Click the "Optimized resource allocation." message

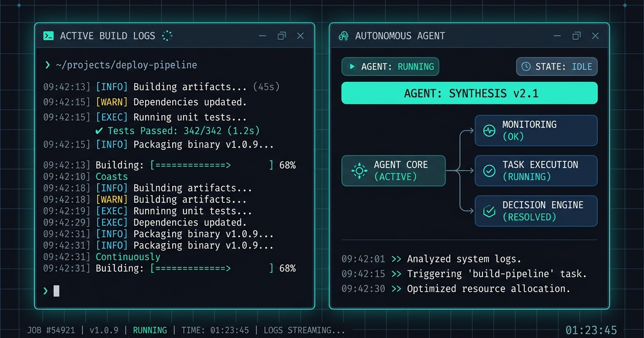pyautogui.click(x=488, y=289)
